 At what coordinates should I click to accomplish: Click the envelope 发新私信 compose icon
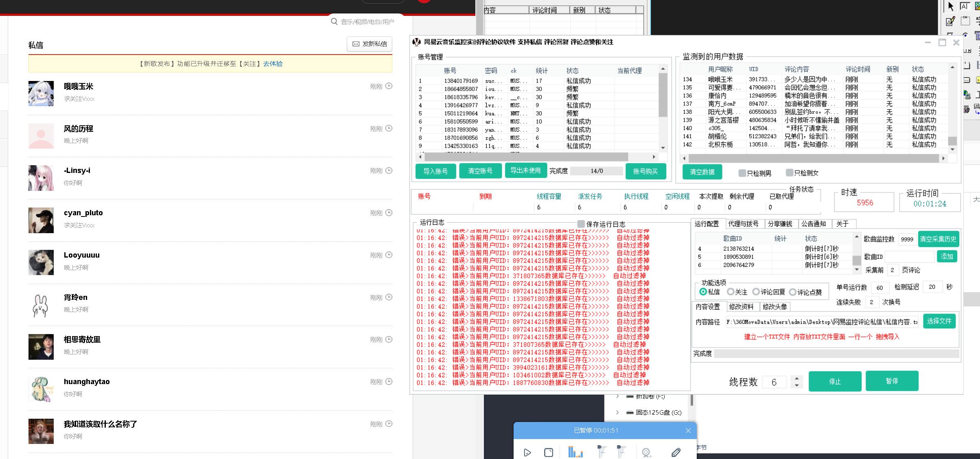356,44
